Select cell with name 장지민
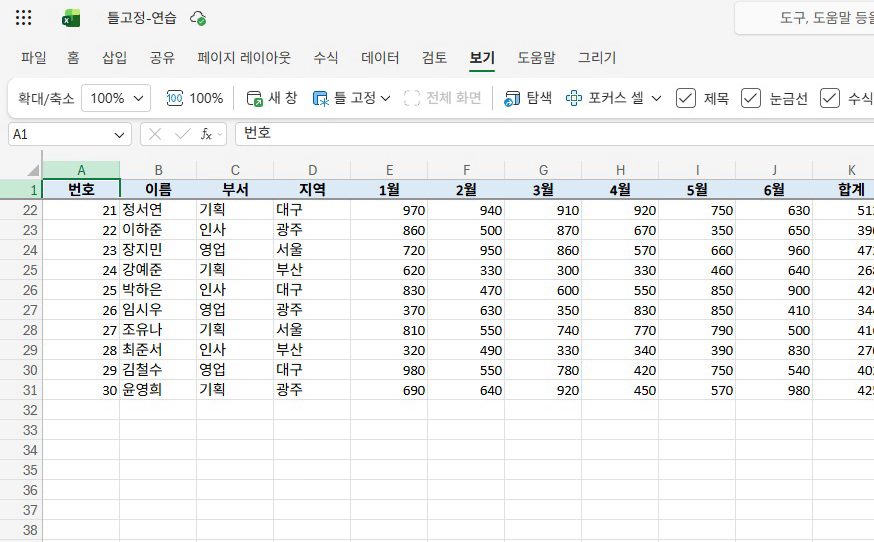This screenshot has height=542, width=874. [158, 250]
